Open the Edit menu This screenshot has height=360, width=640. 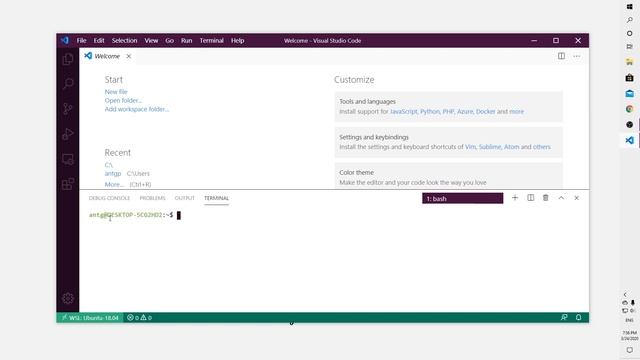(x=99, y=40)
